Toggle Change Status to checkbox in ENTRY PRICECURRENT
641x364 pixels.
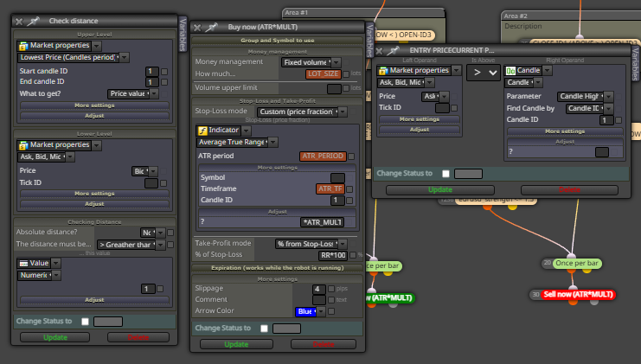click(445, 174)
